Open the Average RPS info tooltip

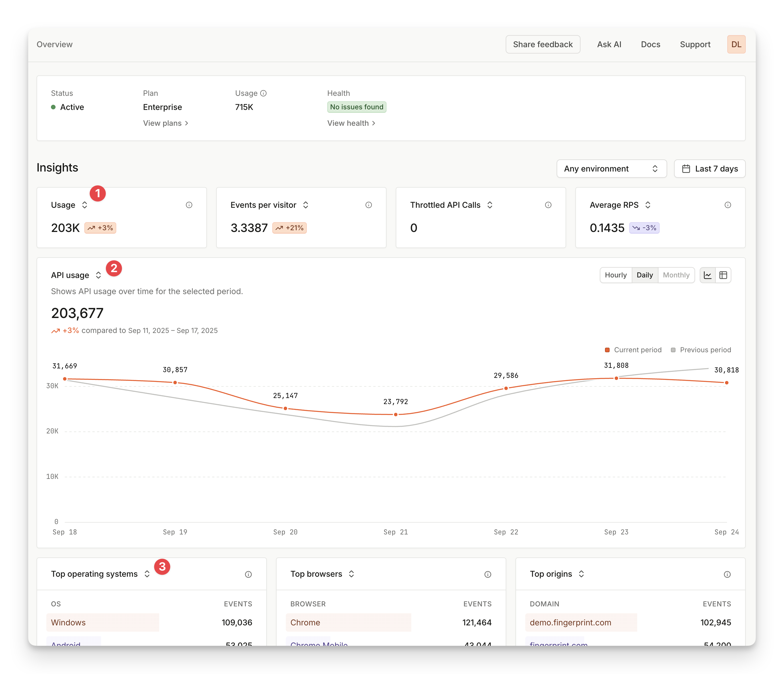[728, 205]
